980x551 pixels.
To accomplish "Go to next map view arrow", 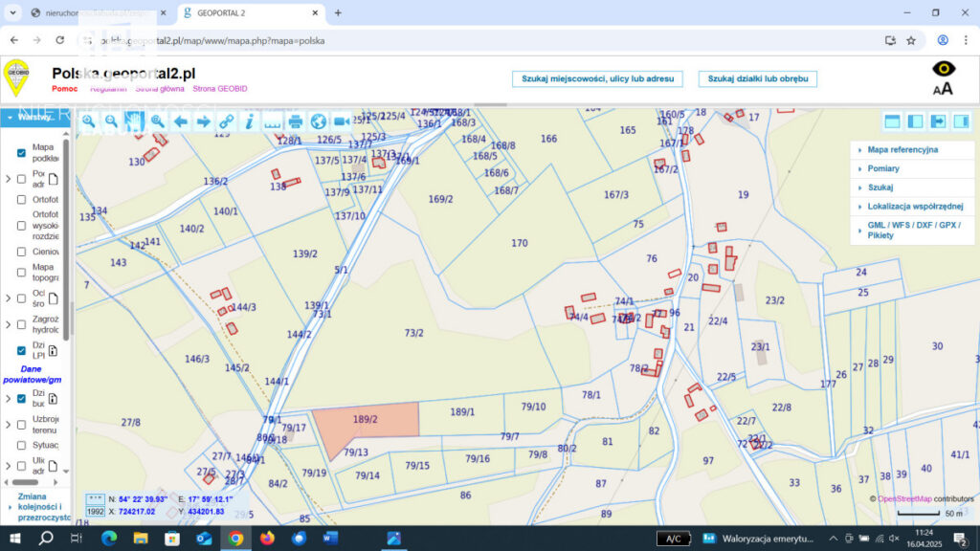I will tap(204, 121).
